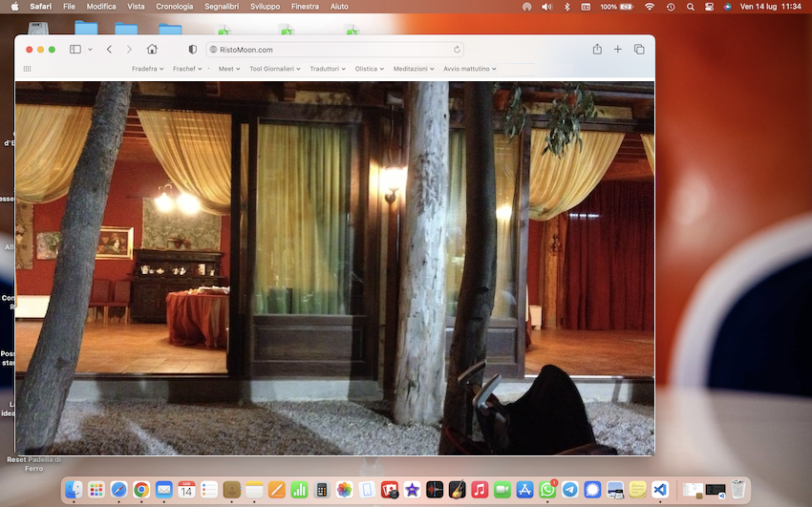Screen dimensions: 812x507
Task: Reload the RistoMoon.com page
Action: 457,50
